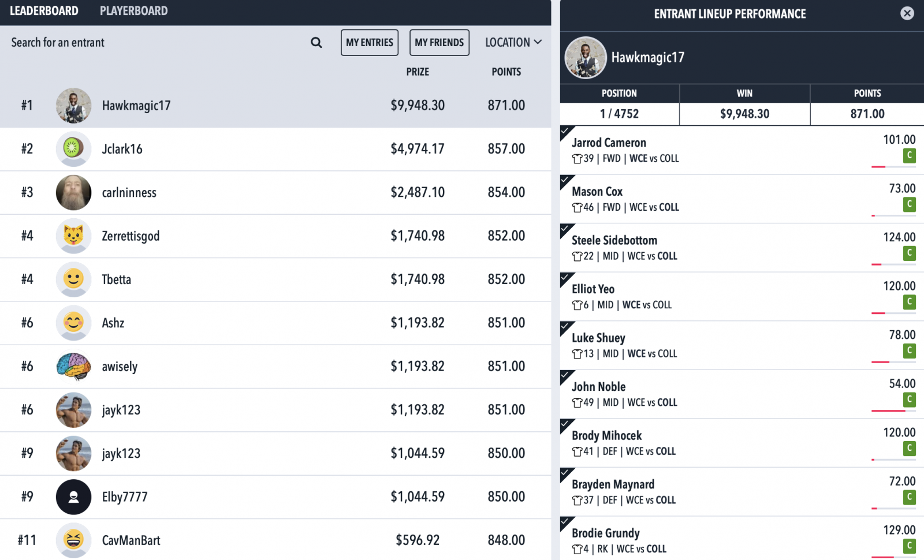Click carlninness's bearded avatar
This screenshot has height=560, width=924.
click(x=73, y=192)
